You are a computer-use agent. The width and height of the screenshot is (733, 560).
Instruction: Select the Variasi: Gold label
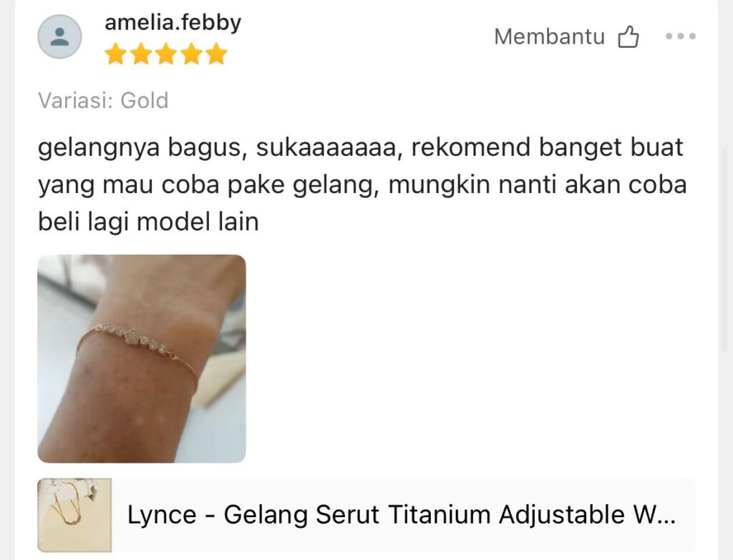[x=103, y=100]
